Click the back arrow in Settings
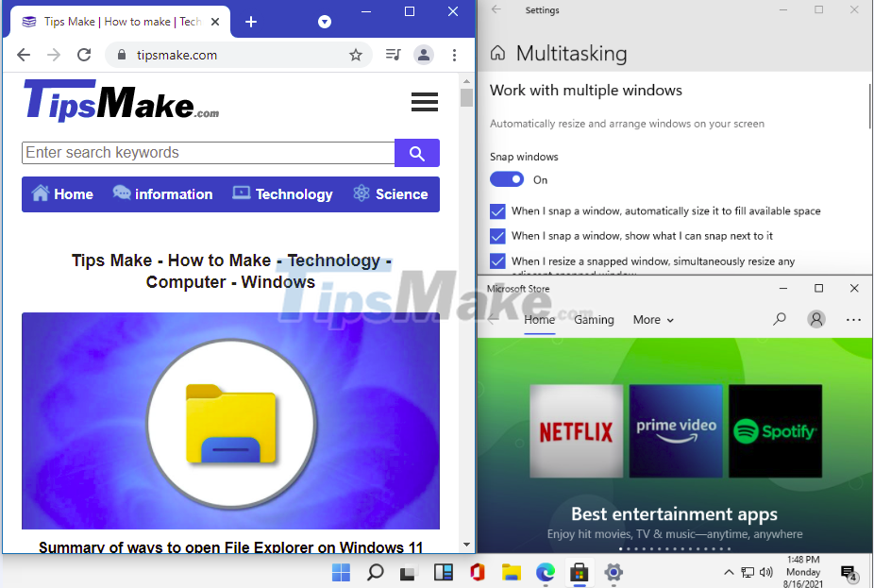 tap(494, 10)
